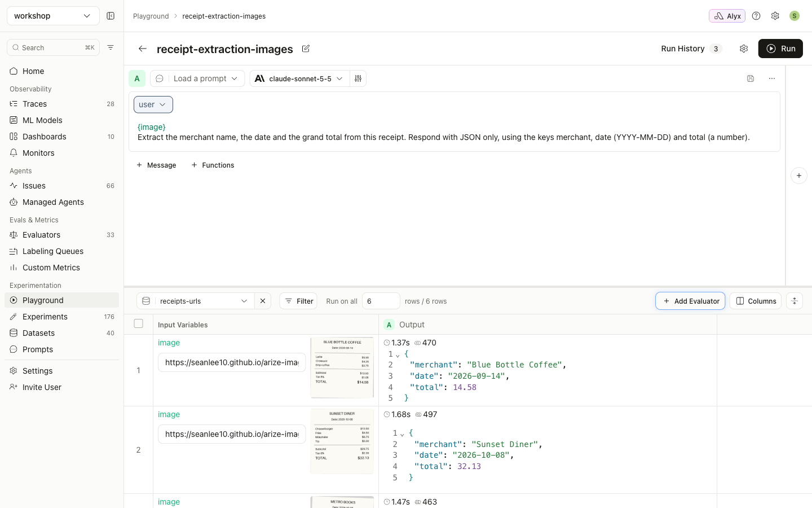Open the sidebar filter icon
This screenshot has width=812, height=508.
point(111,47)
